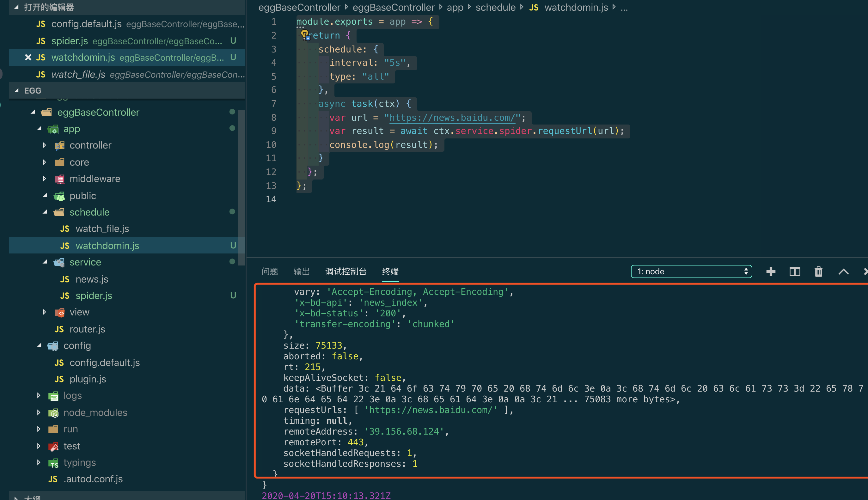Maximize panel with up chevron
The height and width of the screenshot is (500, 868).
[x=844, y=272]
